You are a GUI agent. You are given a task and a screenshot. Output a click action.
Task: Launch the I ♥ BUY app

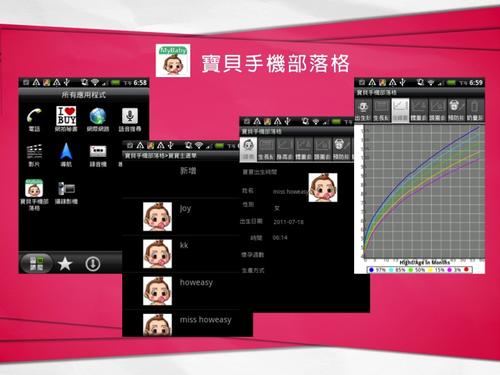(x=66, y=119)
